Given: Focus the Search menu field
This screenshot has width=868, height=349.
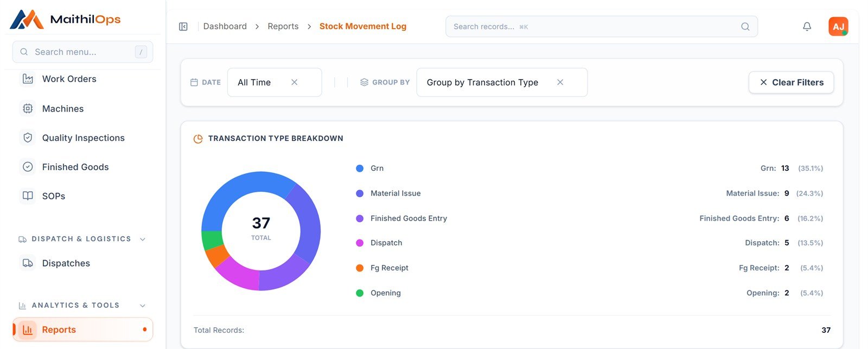Looking at the screenshot, I should pyautogui.click(x=82, y=52).
